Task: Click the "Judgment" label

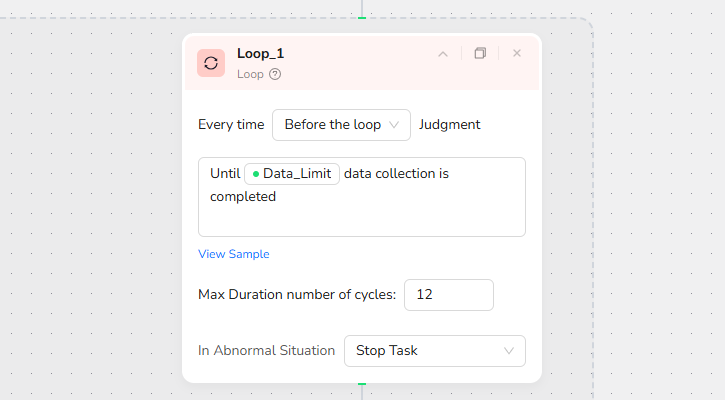Action: point(450,125)
